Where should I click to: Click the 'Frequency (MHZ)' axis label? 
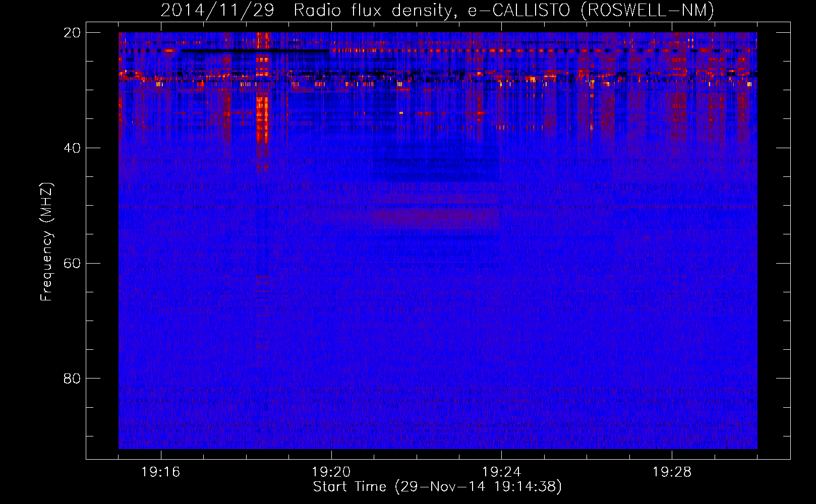(46, 242)
